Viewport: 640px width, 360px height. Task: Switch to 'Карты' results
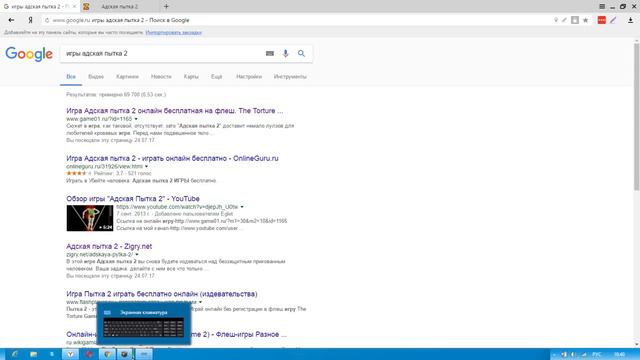pos(191,77)
